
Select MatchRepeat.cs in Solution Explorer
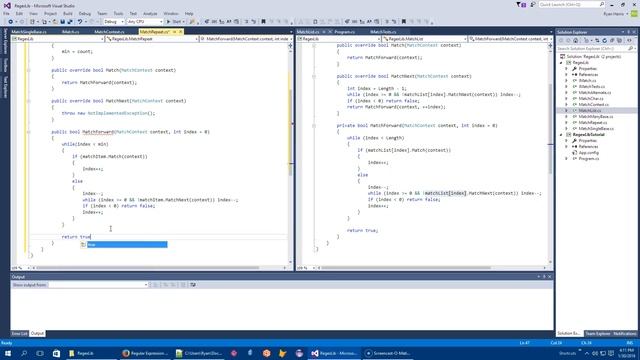tap(593, 122)
